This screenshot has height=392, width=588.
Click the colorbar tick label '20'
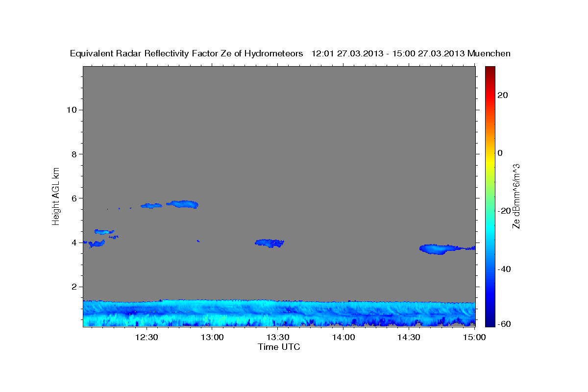coord(503,95)
